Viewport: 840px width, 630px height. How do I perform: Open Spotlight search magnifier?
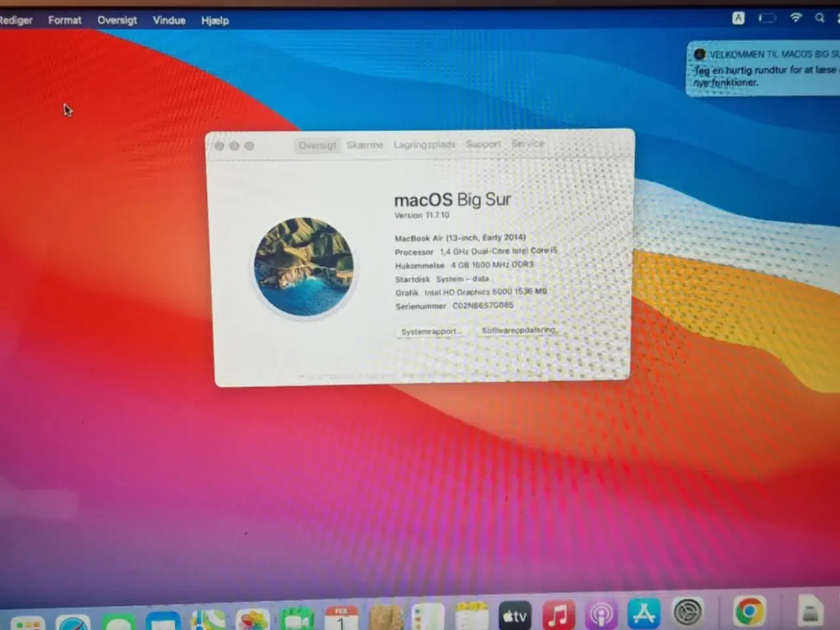820,18
